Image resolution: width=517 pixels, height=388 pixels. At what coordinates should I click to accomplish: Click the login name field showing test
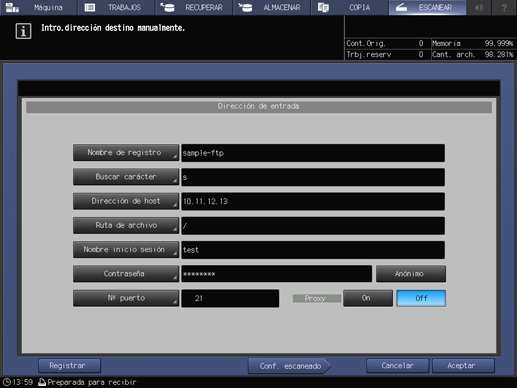click(313, 250)
